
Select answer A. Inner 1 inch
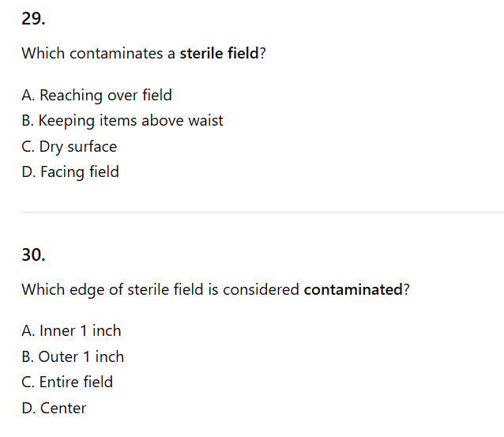(x=71, y=330)
